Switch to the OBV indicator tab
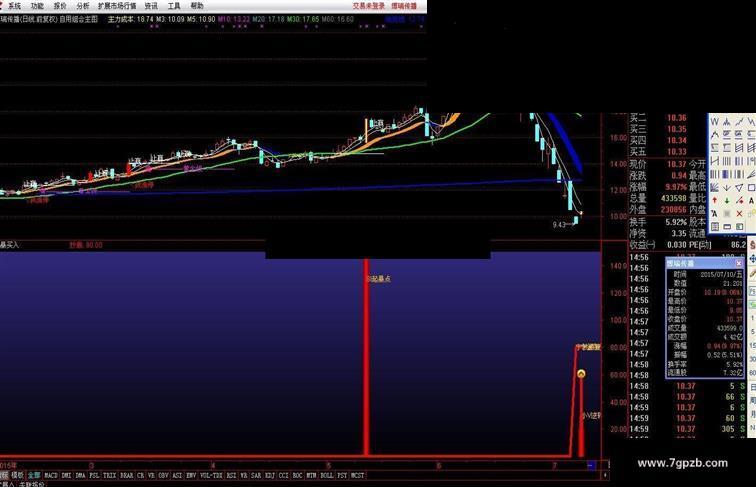Viewport: 756px width, 487px height. click(x=164, y=475)
